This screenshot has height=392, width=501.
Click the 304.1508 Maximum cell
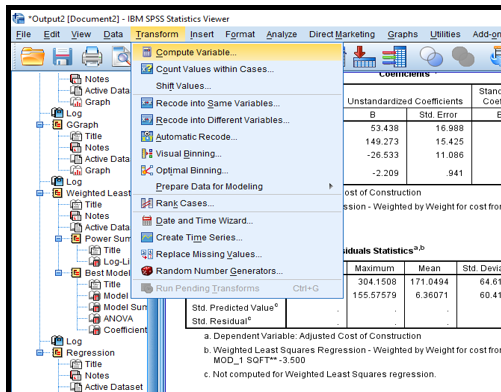377,282
